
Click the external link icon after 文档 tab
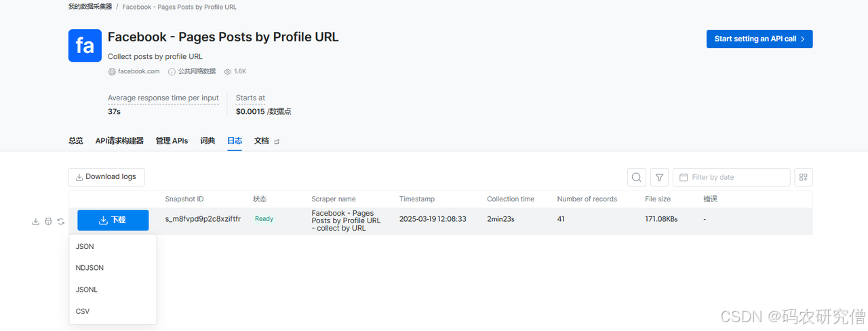(276, 141)
